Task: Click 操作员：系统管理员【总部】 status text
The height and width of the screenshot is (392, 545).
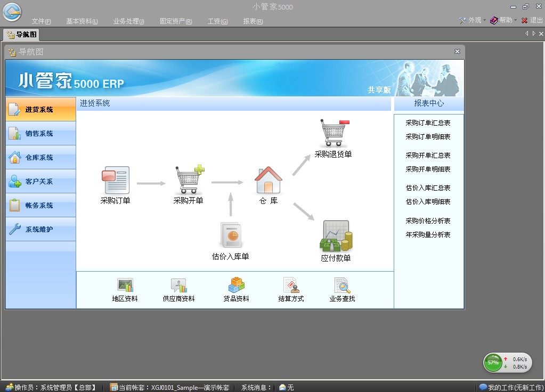Action: (55, 387)
